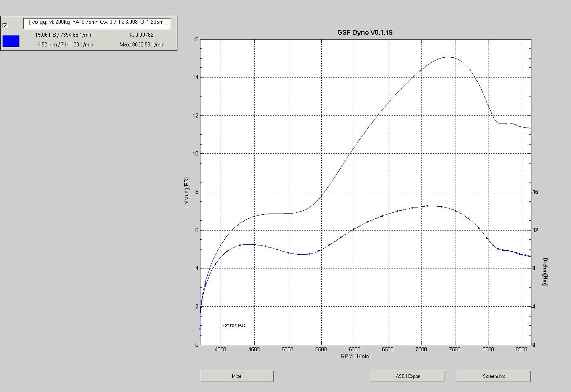Click the Max: 8632.58 1/min label

pos(142,45)
